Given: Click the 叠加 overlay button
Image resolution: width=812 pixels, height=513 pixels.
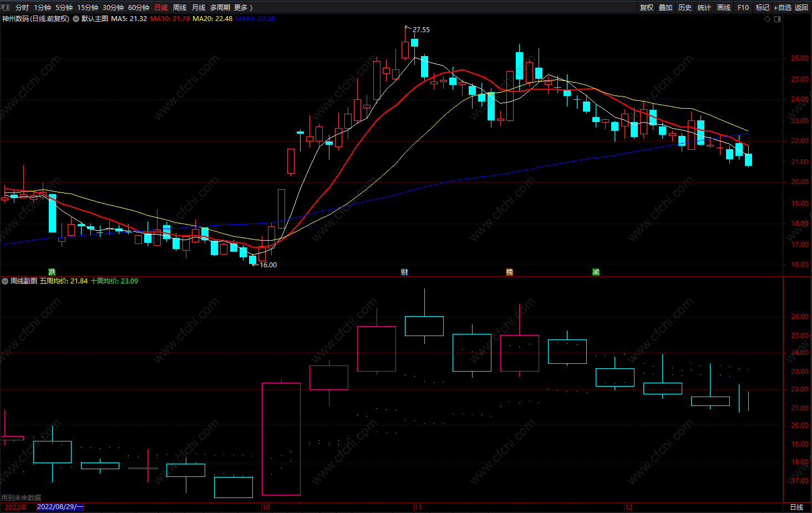Looking at the screenshot, I should (x=666, y=8).
